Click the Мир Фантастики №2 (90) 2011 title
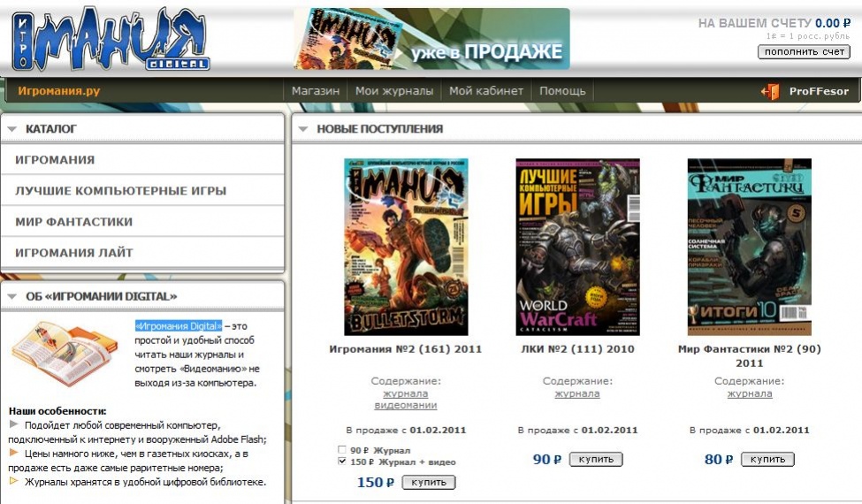This screenshot has width=862, height=504. tap(750, 356)
